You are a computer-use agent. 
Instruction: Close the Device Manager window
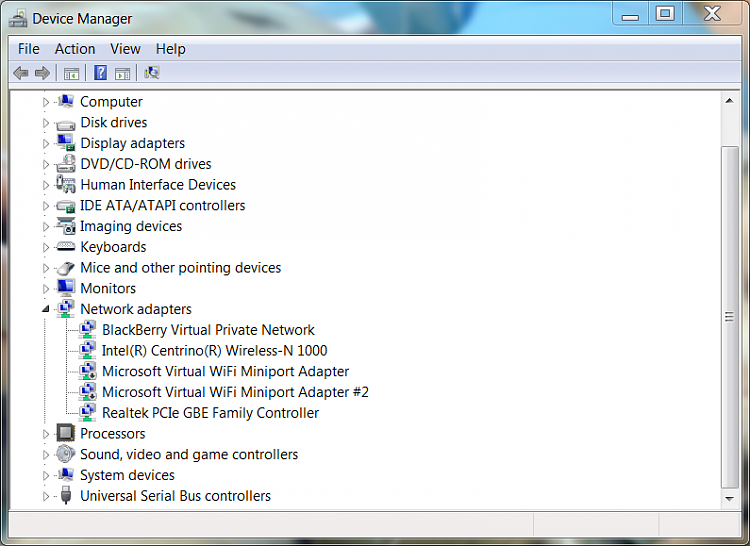(712, 14)
